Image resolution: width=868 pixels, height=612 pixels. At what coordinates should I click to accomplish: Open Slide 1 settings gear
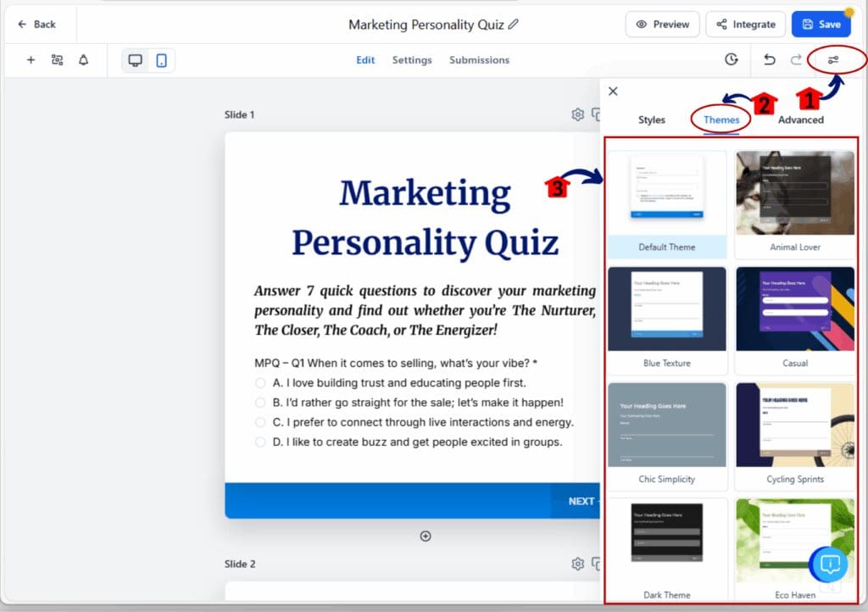577,114
